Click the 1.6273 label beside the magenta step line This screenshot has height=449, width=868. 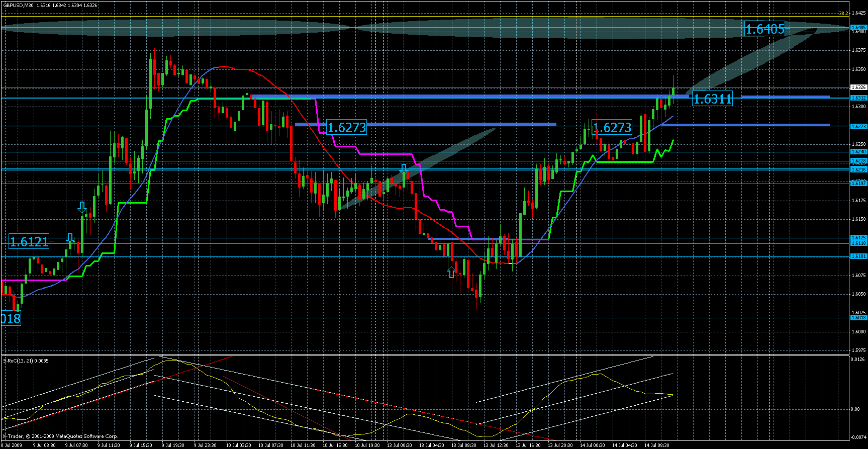tap(347, 128)
